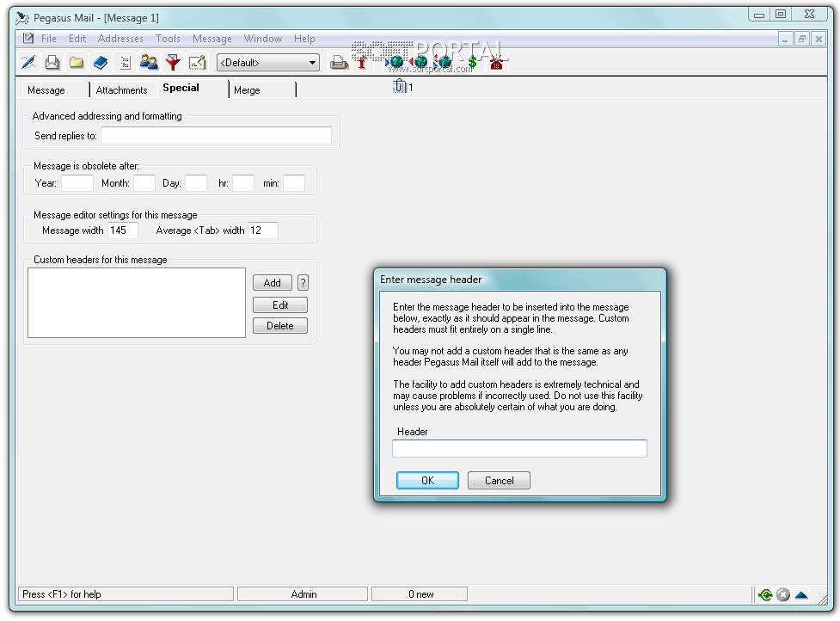Click the printer icon in the toolbar
Screen dimensions: 840x621
[340, 62]
